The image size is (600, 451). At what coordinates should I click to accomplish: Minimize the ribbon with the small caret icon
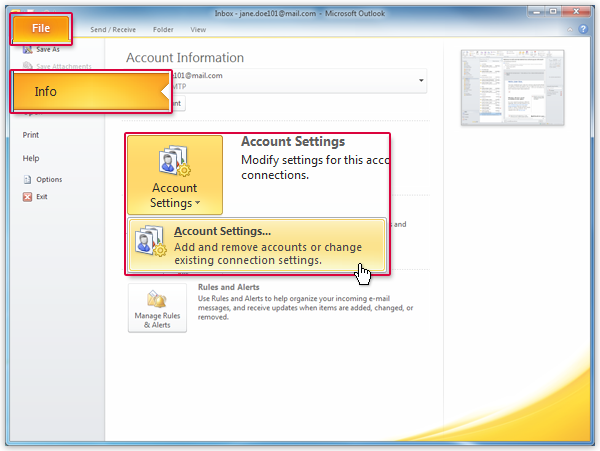(x=569, y=30)
